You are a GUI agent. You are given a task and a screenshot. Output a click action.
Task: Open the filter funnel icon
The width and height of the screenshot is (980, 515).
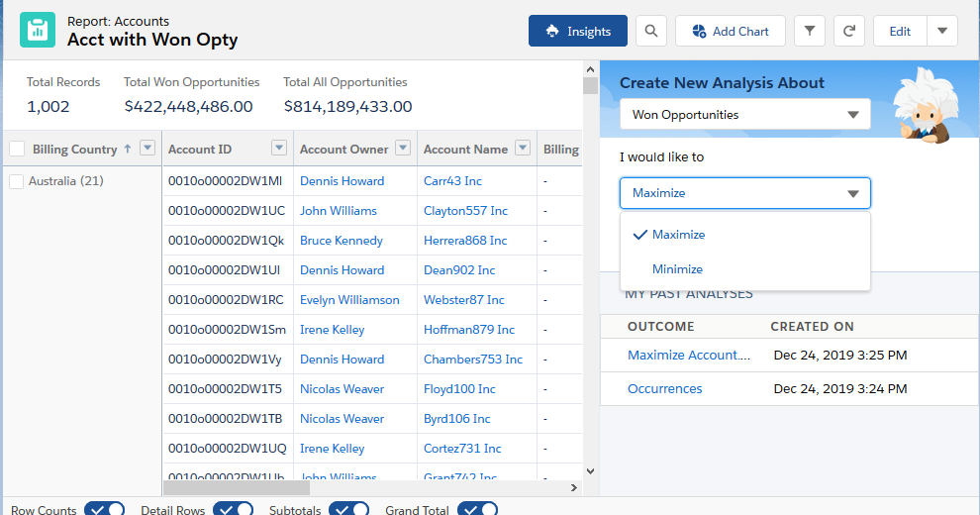click(810, 32)
